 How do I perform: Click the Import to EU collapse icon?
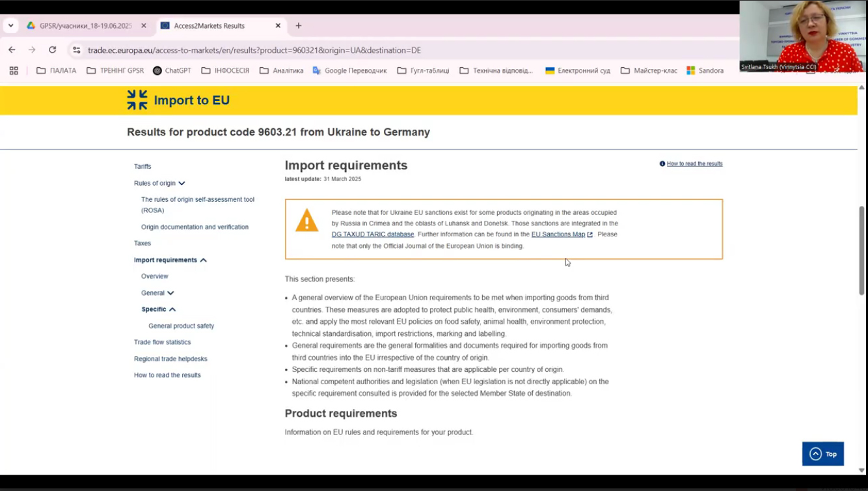(x=137, y=100)
